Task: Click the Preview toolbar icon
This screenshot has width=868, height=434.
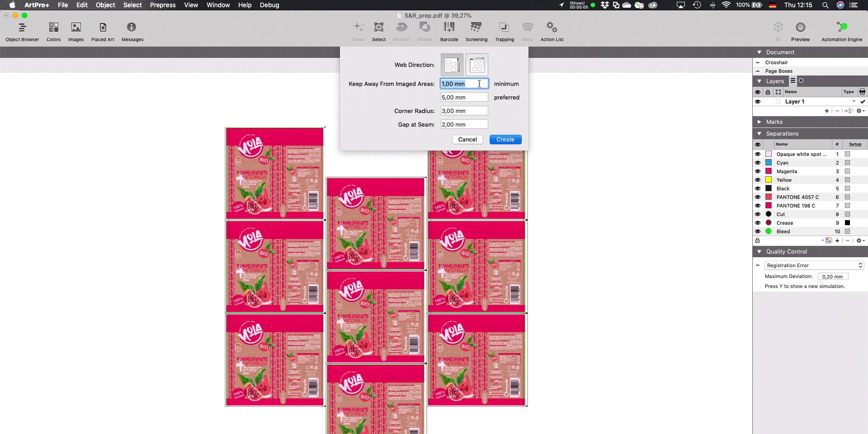Action: pyautogui.click(x=800, y=32)
